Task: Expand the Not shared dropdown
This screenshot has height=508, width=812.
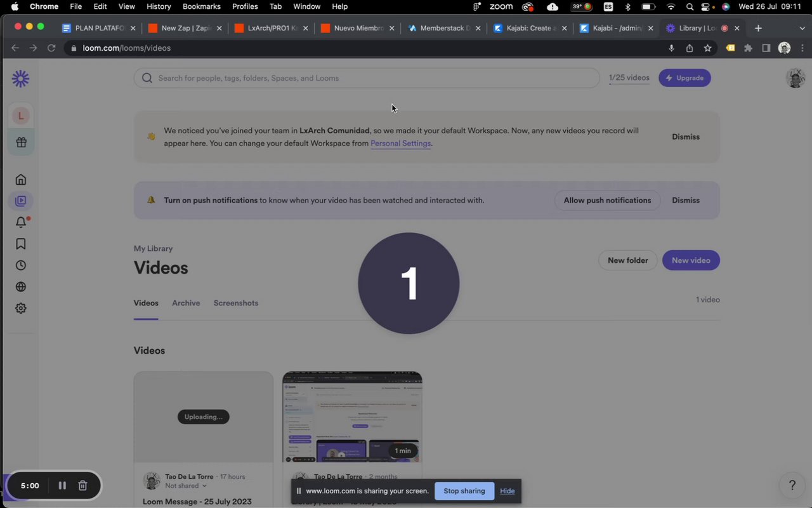Action: tap(186, 486)
